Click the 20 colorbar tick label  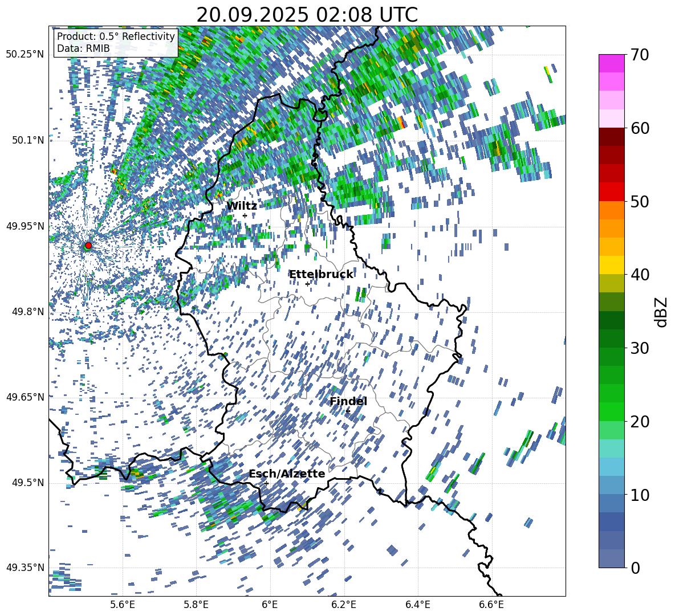point(640,421)
